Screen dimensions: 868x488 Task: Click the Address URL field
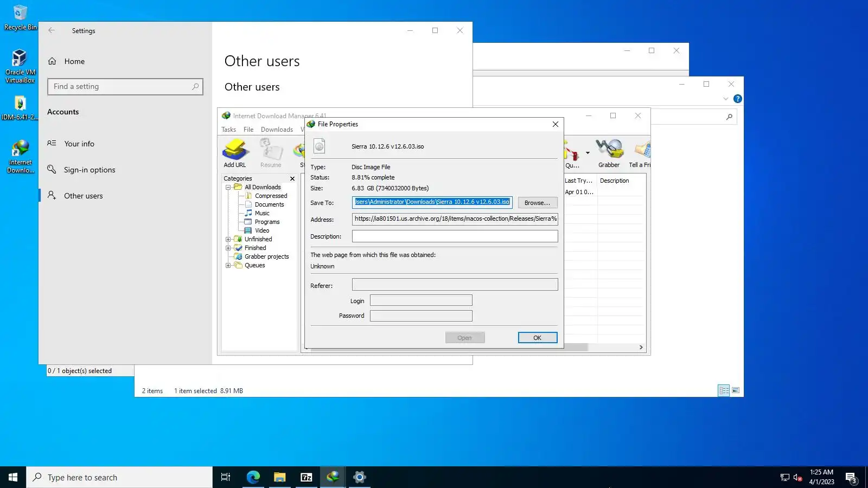coord(455,219)
